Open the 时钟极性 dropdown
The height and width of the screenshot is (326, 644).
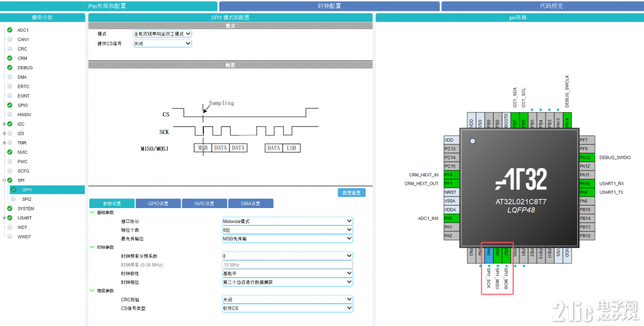click(x=287, y=273)
